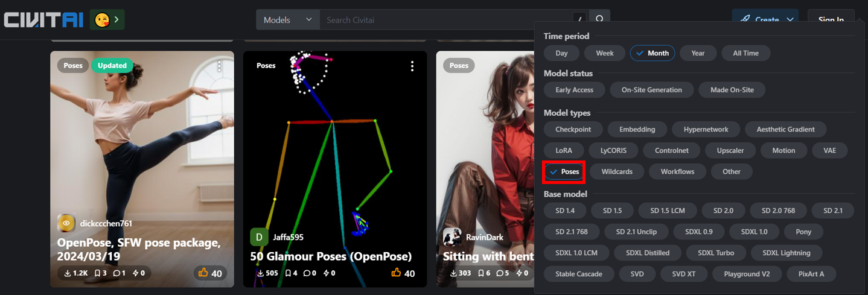Enable Made On-Site status filter
Viewport: 868px width, 295px height.
coord(732,90)
